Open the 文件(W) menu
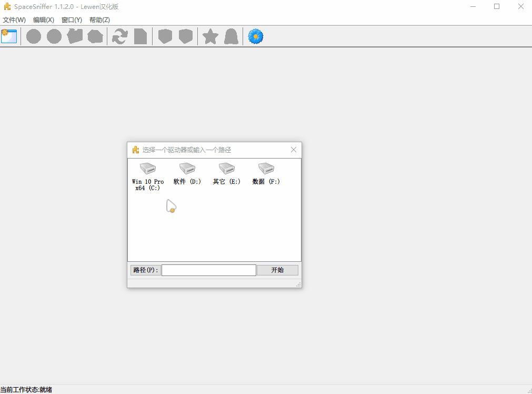Image resolution: width=532 pixels, height=394 pixels. 14,20
